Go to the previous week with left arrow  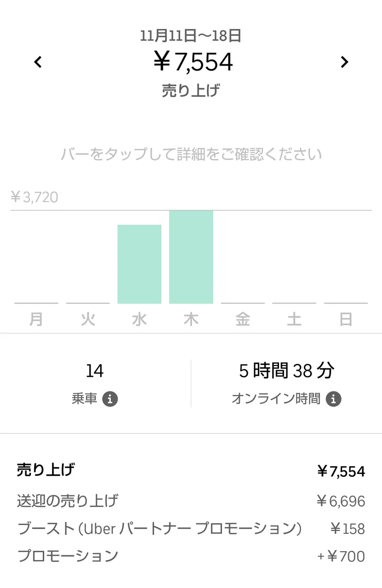[38, 62]
